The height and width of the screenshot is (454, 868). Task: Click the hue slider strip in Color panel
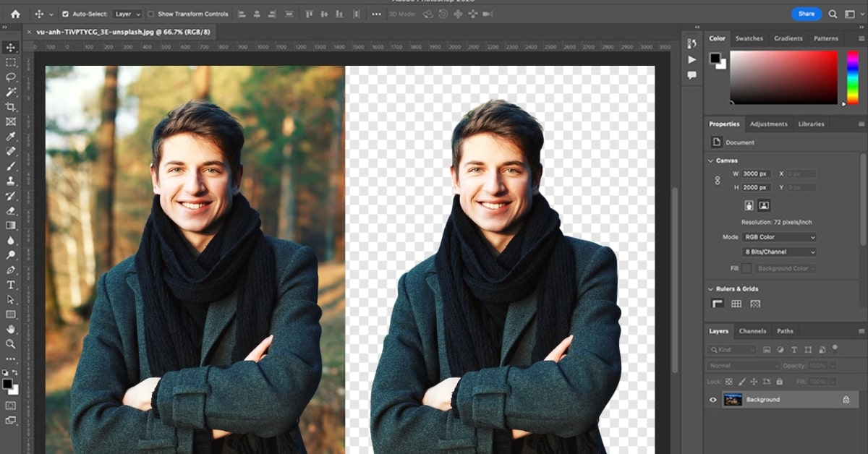(x=852, y=77)
